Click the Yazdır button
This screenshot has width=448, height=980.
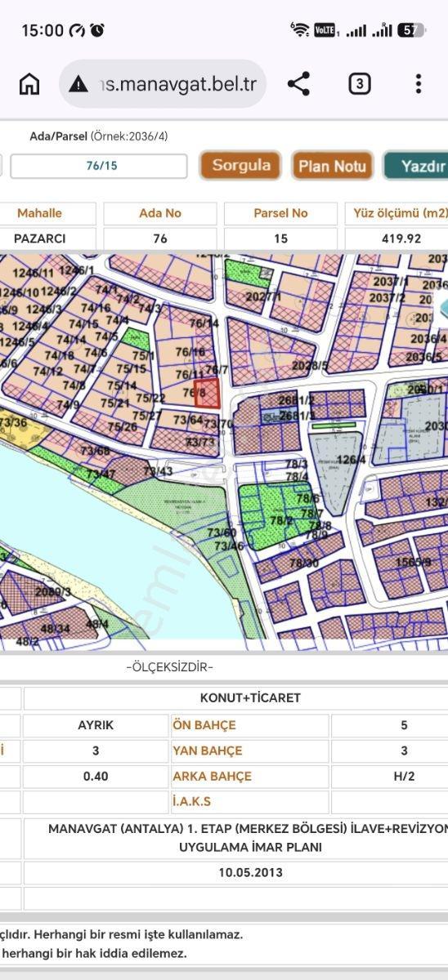point(417,166)
